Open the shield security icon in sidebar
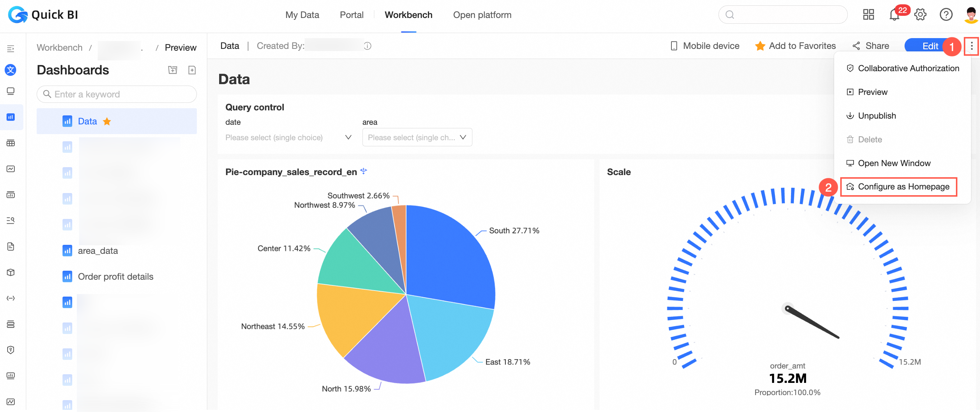 11,350
